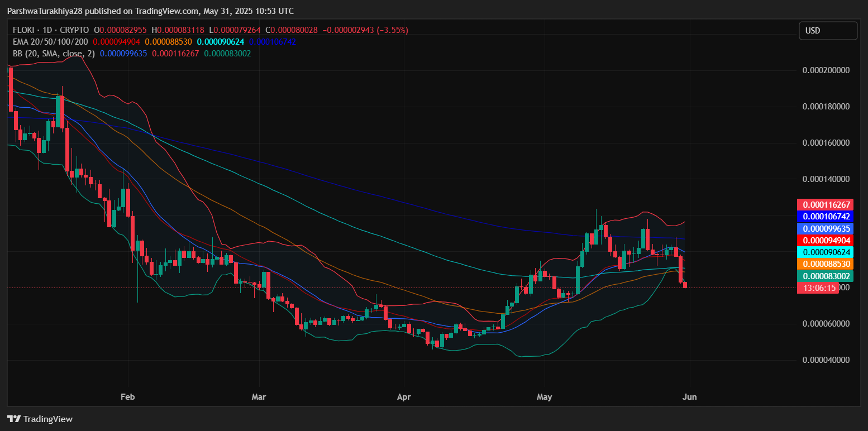Viewport: 868px width, 431px height.
Task: Click the orange 0.000088530 tag on the price scale
Action: click(x=826, y=264)
